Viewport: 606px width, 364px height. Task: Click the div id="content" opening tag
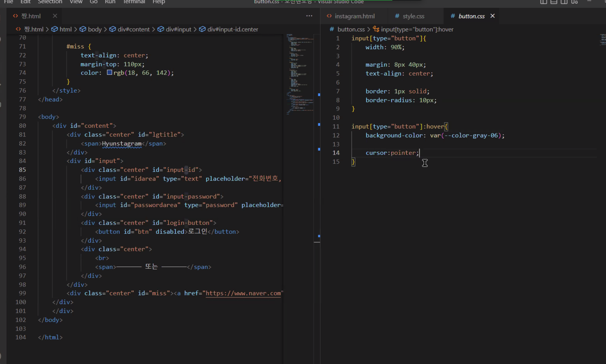[84, 126]
